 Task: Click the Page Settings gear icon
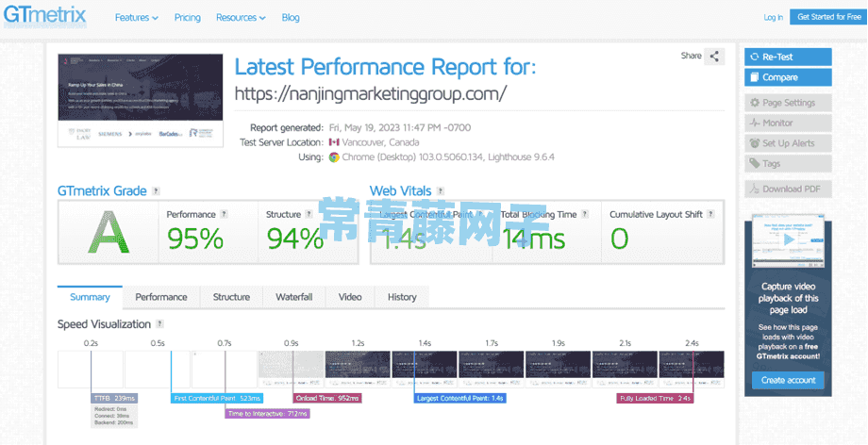pos(754,103)
